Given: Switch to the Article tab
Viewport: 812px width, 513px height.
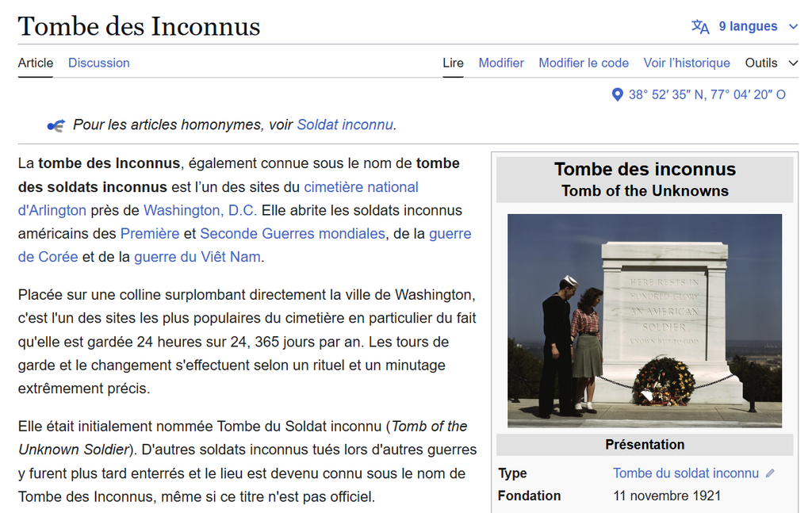Looking at the screenshot, I should tap(35, 63).
